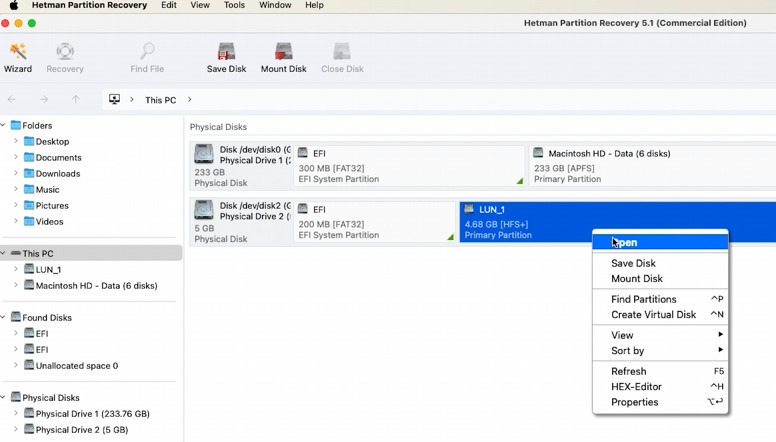Click the back navigation arrow
Screen dimensions: 776x442
click(x=12, y=99)
